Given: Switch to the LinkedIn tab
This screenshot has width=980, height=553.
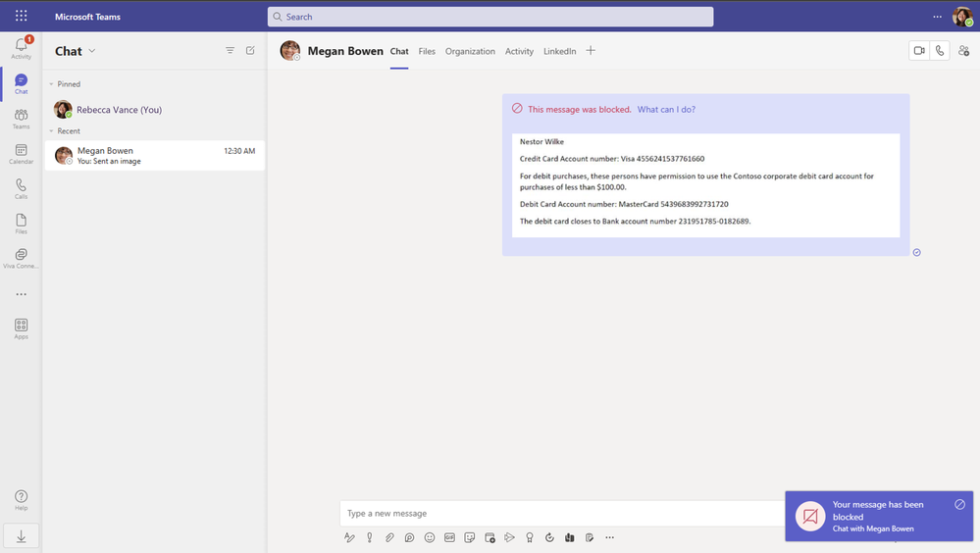Looking at the screenshot, I should (x=559, y=51).
